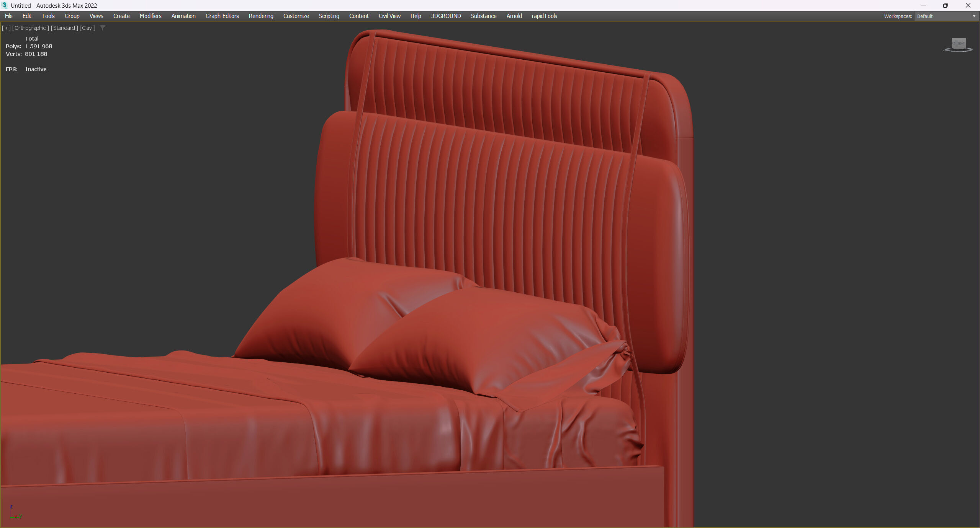Click the 3ds Max application icon

[5, 5]
